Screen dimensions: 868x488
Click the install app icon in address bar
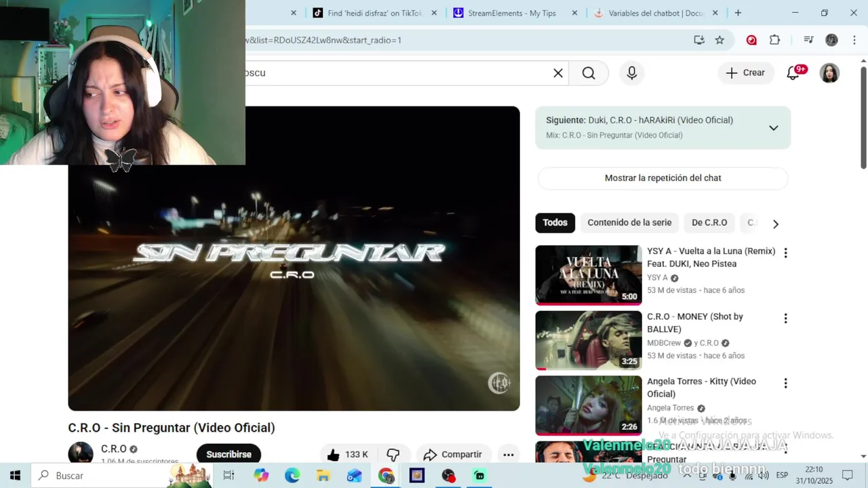pos(699,40)
